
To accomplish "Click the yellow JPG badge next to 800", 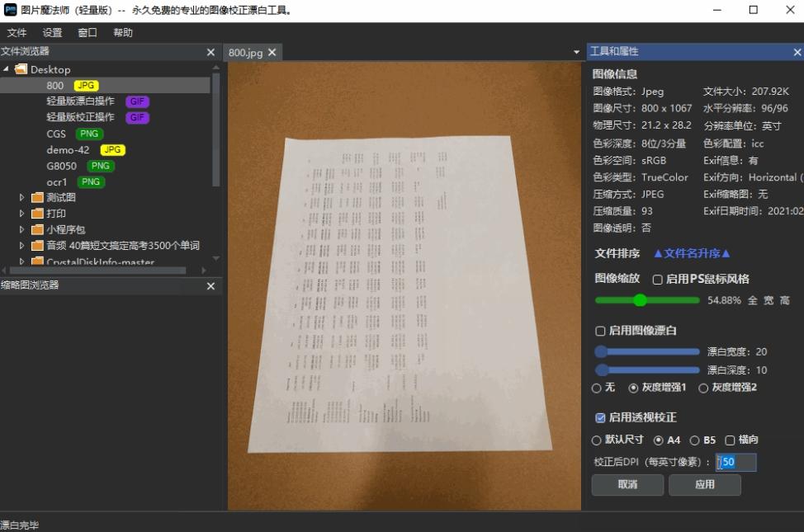I will tap(84, 85).
